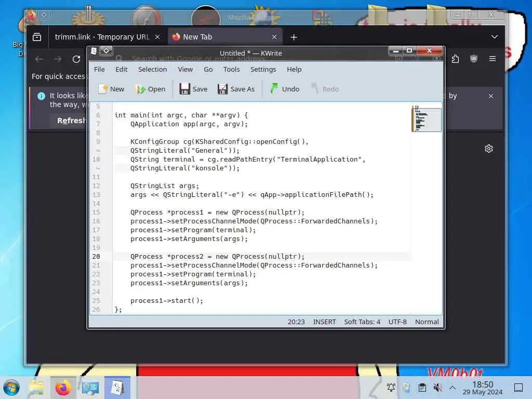Click the cursor position 20:23 in status bar
The image size is (532, 399).
296,322
